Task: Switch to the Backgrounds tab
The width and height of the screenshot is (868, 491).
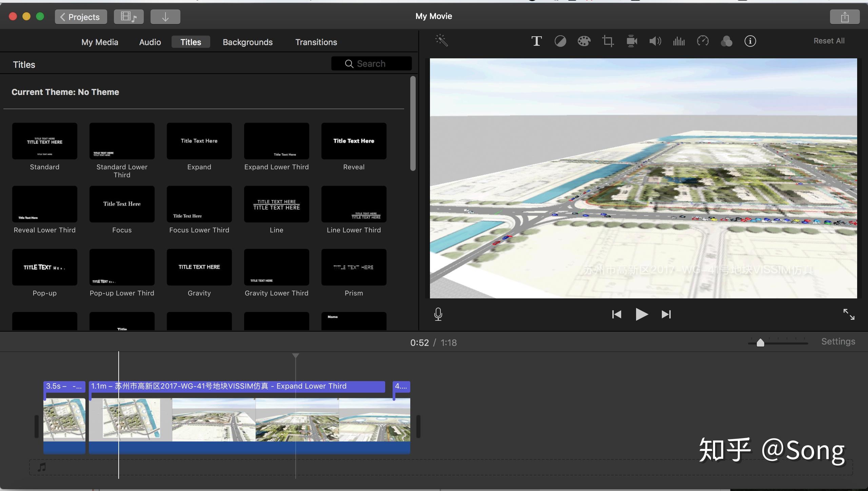Action: coord(248,42)
